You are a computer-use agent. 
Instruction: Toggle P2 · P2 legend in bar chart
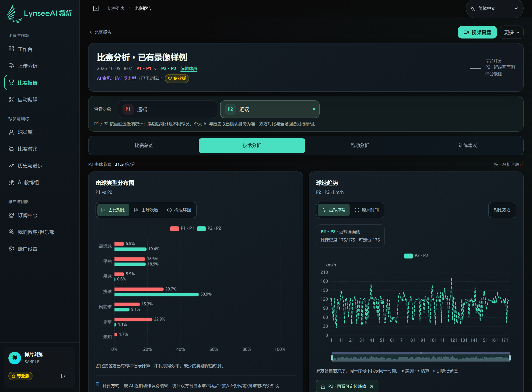point(209,228)
